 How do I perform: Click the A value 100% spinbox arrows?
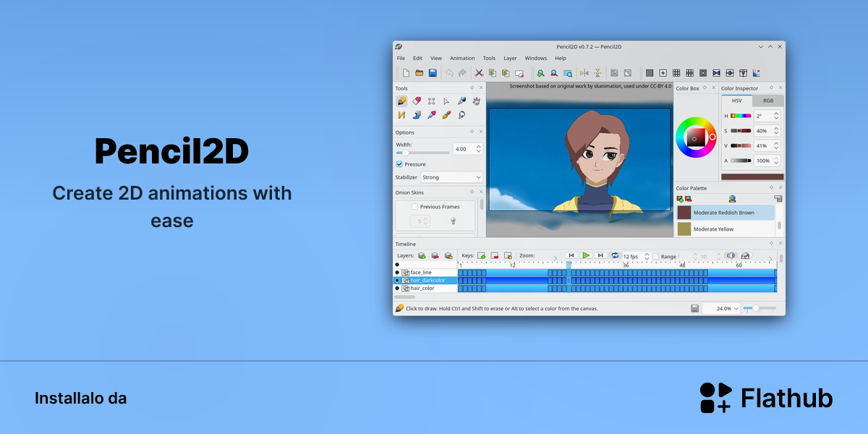[x=776, y=161]
